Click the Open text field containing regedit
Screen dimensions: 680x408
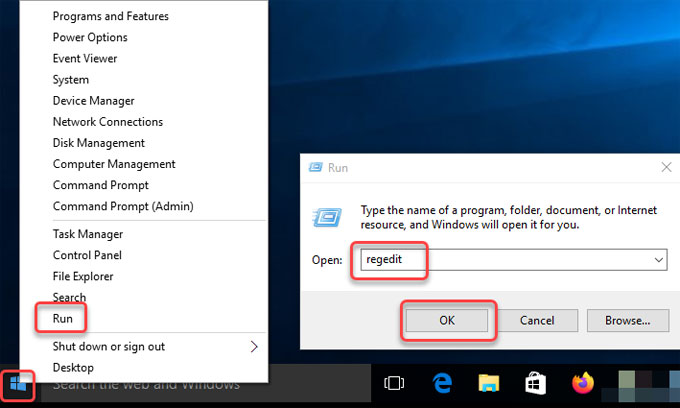pyautogui.click(x=514, y=260)
